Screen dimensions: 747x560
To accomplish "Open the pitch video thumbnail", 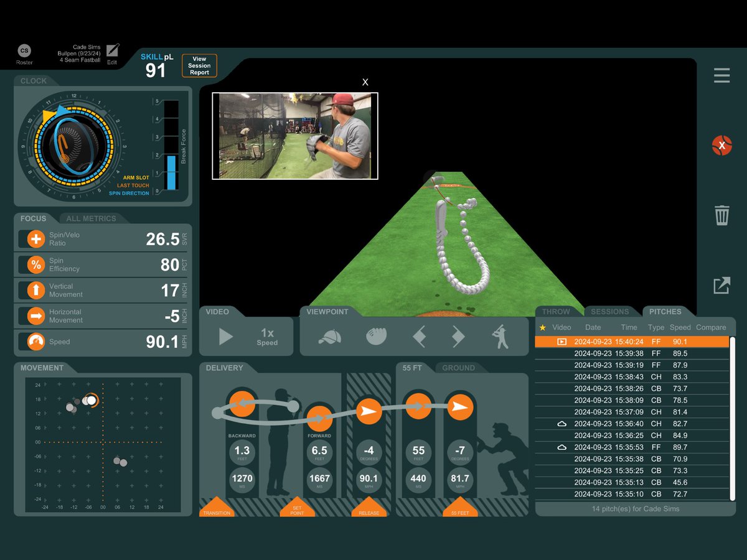I will 295,136.
